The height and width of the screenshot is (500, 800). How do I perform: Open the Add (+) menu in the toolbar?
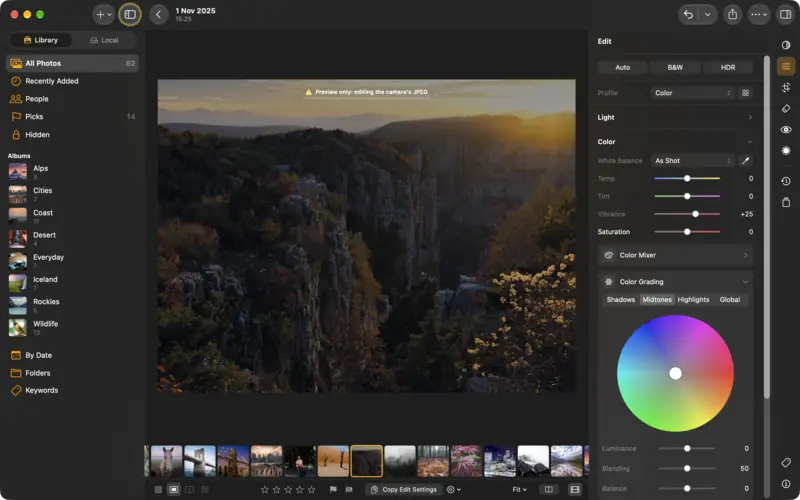104,15
